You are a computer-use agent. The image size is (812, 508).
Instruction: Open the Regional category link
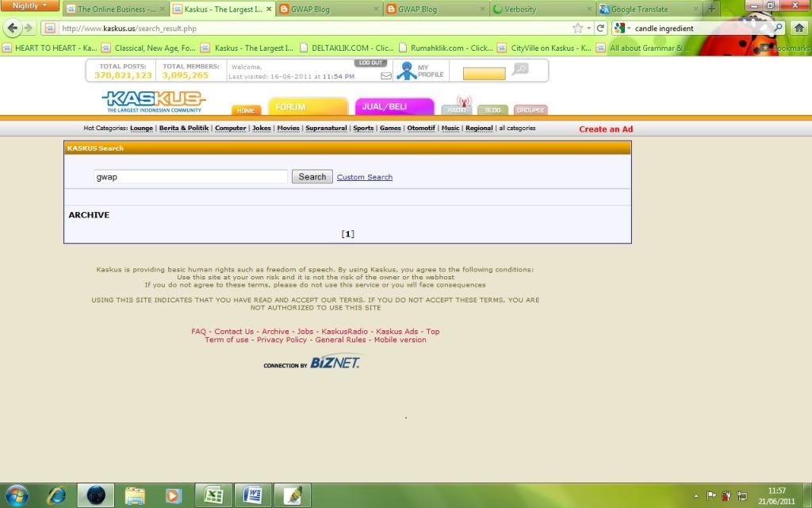479,128
